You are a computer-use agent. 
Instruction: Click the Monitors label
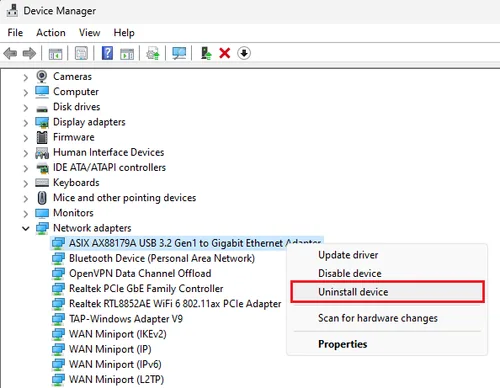point(73,213)
